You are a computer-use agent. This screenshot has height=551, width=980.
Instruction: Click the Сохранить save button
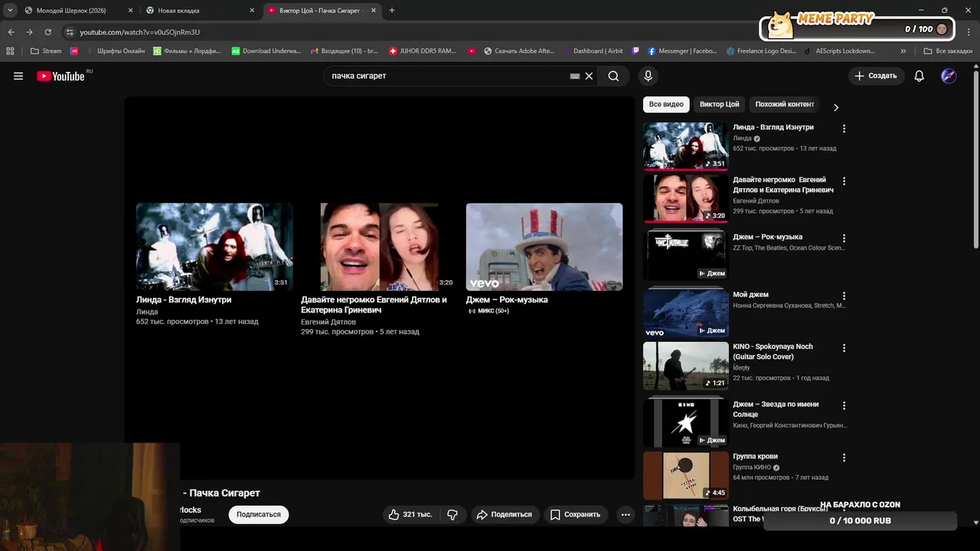[576, 514]
